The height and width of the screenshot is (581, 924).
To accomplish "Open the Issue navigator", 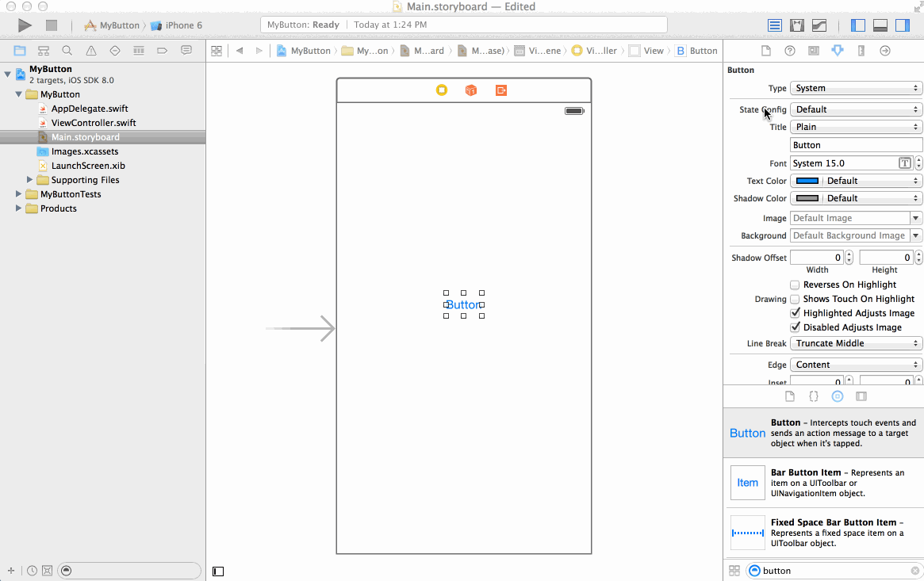I will coord(90,51).
